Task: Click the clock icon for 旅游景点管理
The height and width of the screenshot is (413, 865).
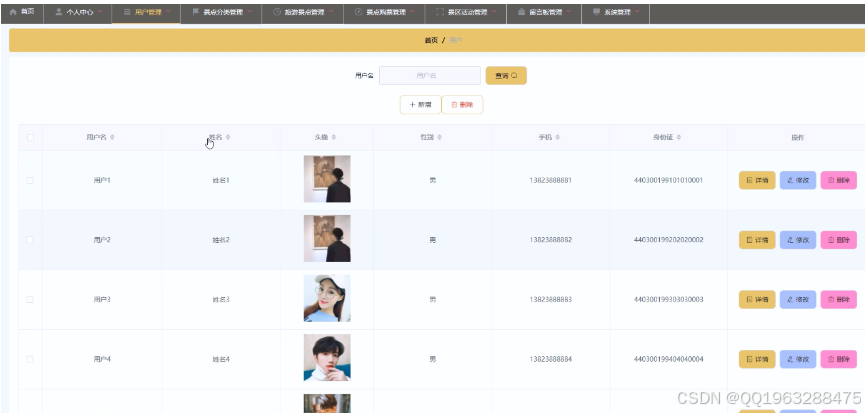Action: click(x=277, y=12)
